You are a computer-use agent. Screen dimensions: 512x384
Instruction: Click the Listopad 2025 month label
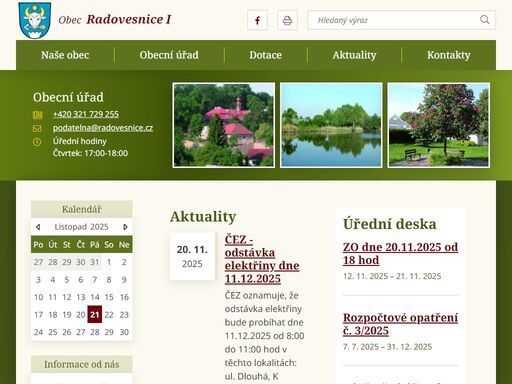(81, 227)
